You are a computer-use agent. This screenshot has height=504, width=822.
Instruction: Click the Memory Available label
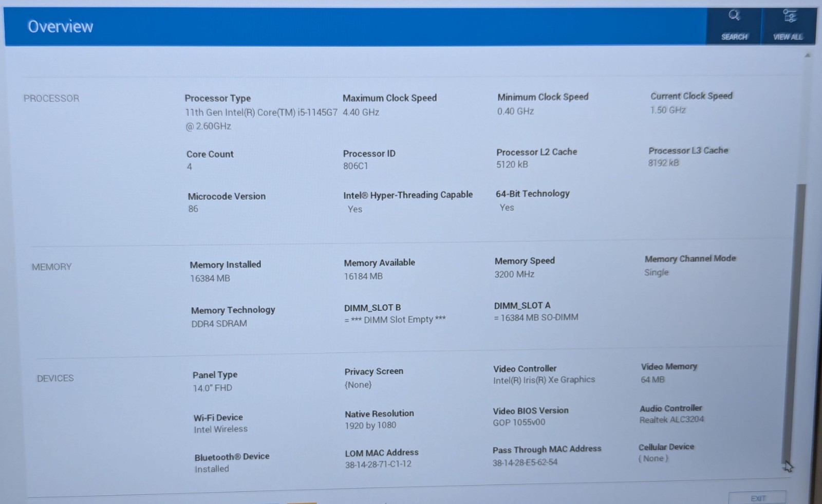click(x=379, y=263)
